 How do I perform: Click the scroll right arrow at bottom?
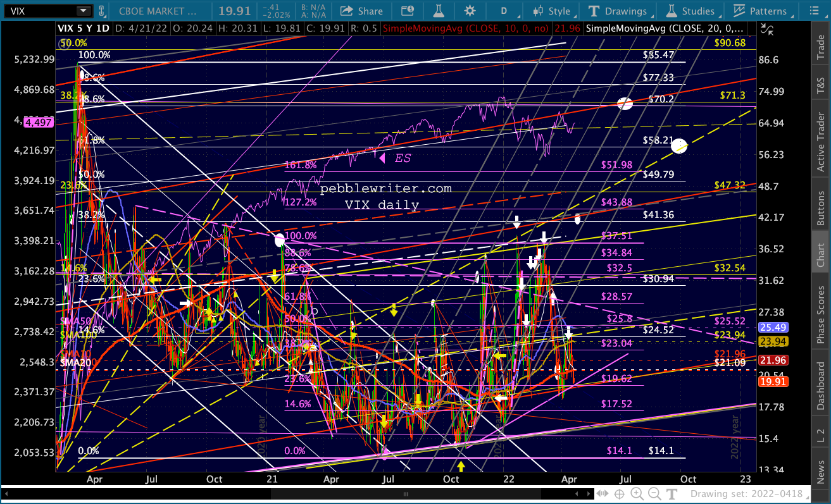click(588, 494)
